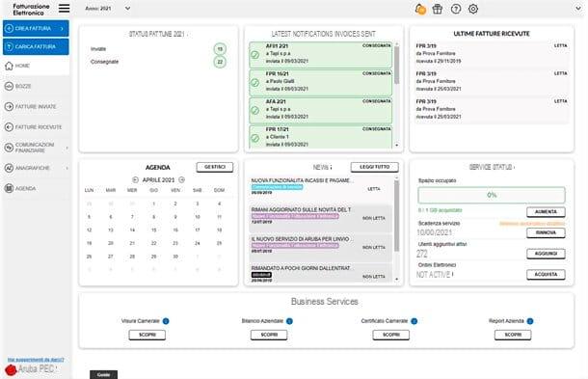
Task: Click info icon next to Bilancio Aziendale
Action: point(289,321)
